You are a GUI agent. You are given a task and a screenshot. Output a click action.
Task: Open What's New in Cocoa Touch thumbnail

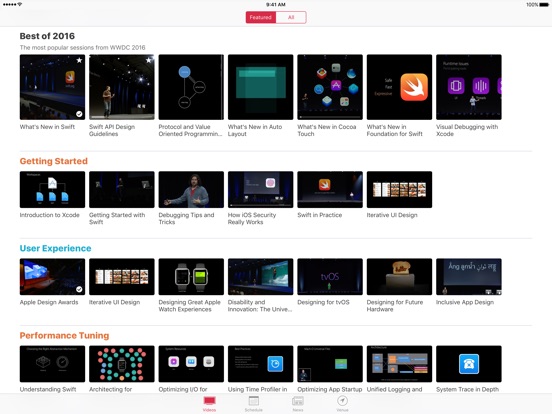(x=330, y=87)
